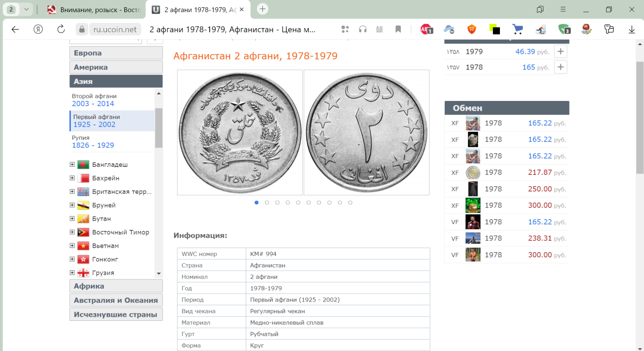
Task: Reload the page with the refresh icon
Action: tap(61, 29)
